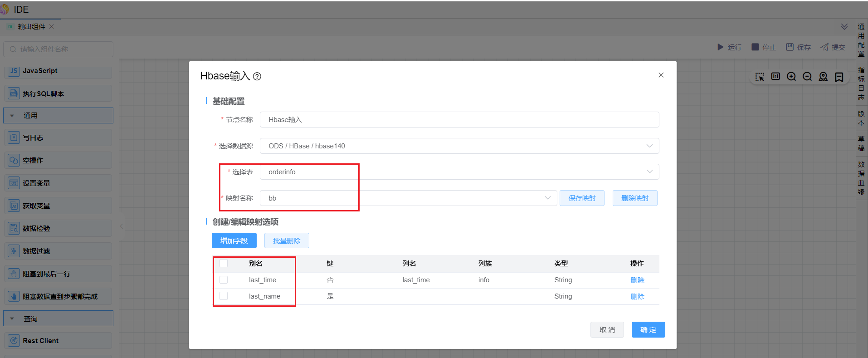Reset canvas to 1:1 scale
Screen dimensions: 868x358
click(775, 77)
